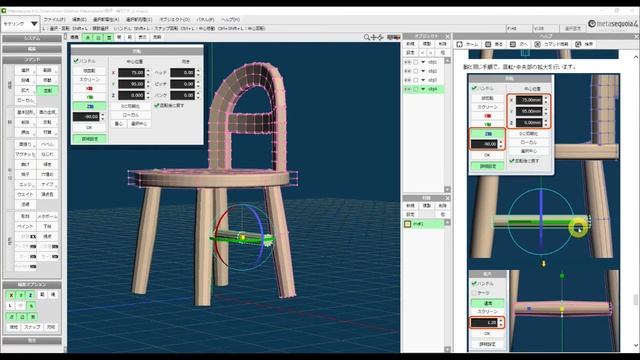640x360 pixels.
Task: Open the オブジェクト(O) menu
Action: coord(174,19)
